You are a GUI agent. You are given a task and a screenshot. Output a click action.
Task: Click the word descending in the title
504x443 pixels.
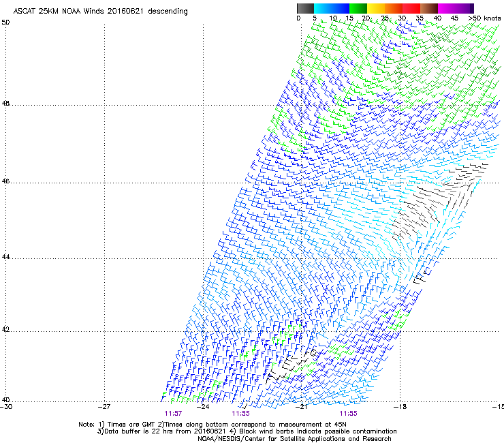pos(168,12)
